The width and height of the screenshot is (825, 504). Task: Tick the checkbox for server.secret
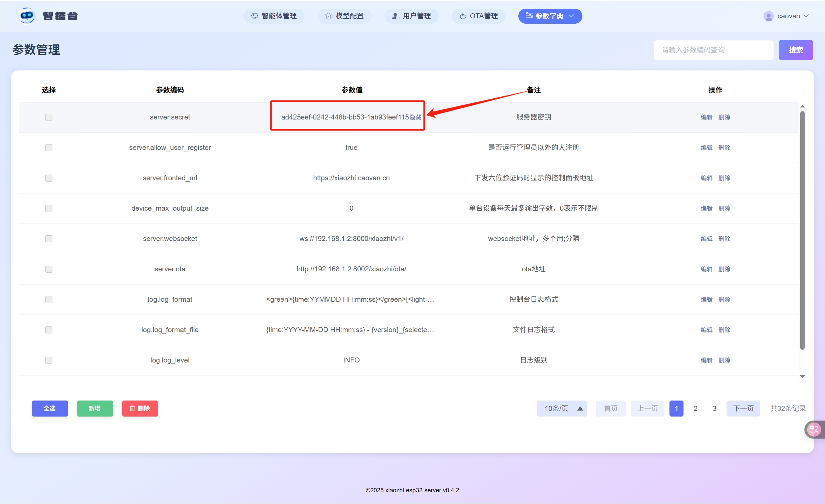tap(49, 117)
